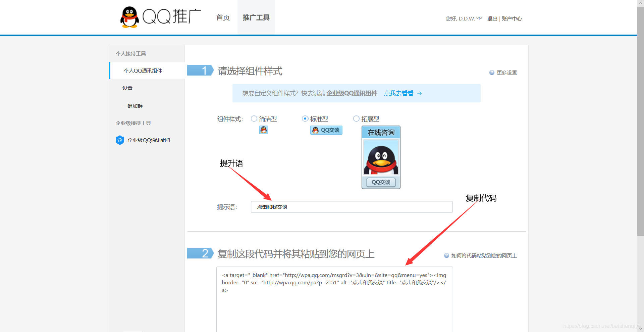This screenshot has width=644, height=332.
Task: Click the blue 企 shield icon
Action: (x=120, y=140)
